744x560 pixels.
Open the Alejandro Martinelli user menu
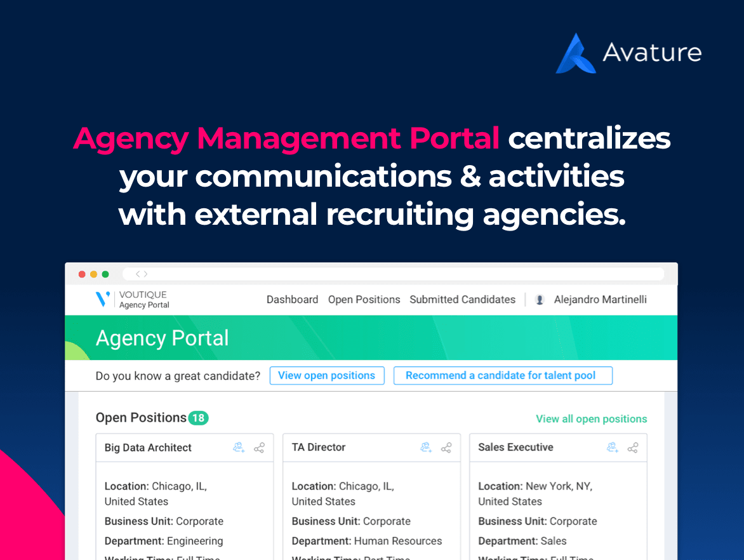[601, 300]
